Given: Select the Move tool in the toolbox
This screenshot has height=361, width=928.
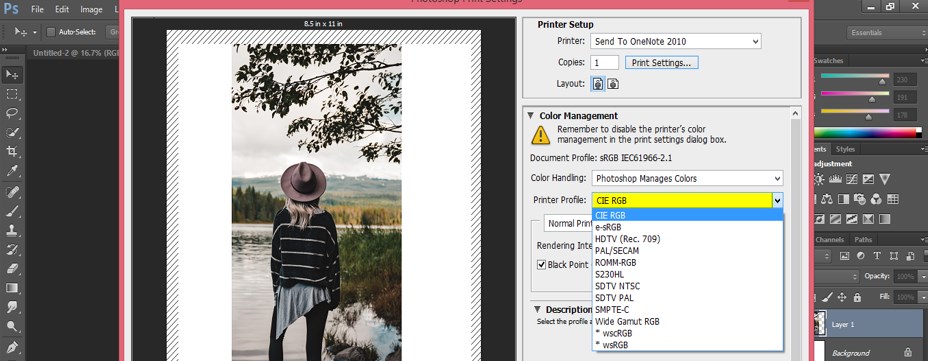Looking at the screenshot, I should [12, 75].
